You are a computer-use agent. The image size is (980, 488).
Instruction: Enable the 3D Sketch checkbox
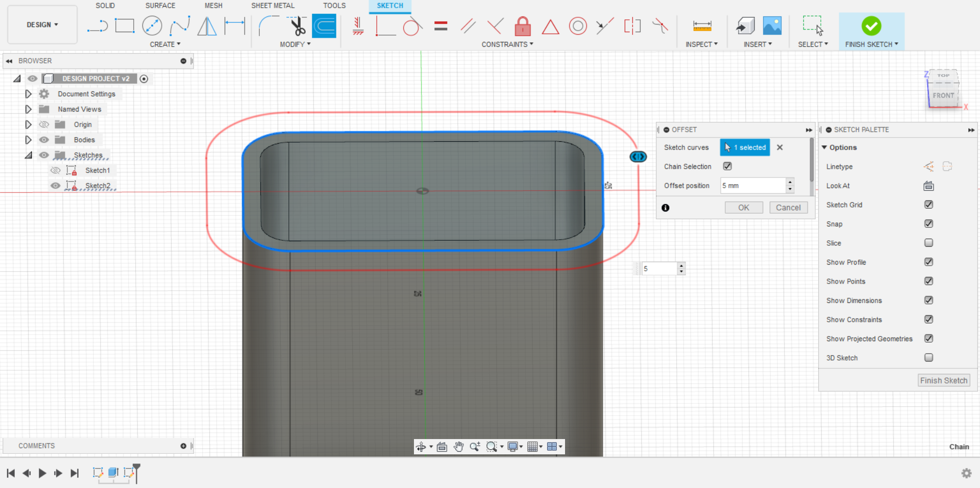pos(928,357)
